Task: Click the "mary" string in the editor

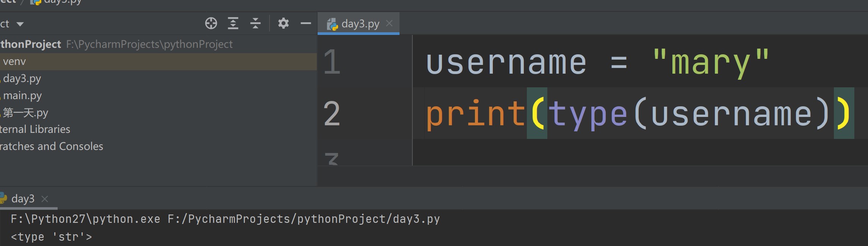Action: pos(710,62)
